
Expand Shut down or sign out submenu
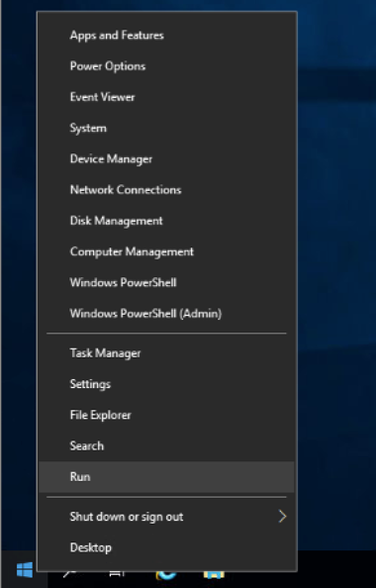coord(166,517)
